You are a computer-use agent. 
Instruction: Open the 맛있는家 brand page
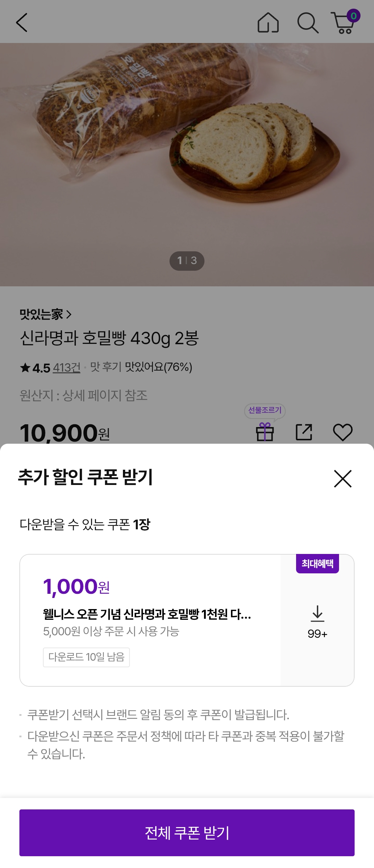(45, 314)
